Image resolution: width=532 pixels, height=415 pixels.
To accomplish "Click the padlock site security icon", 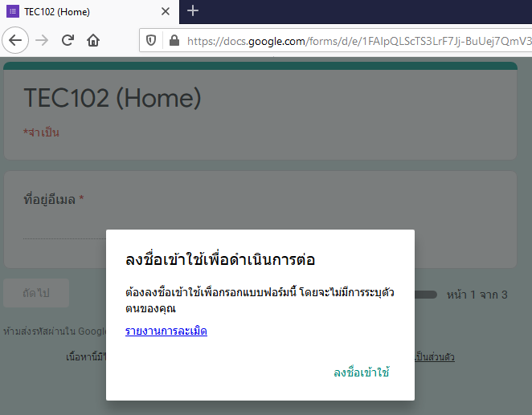I will point(173,40).
